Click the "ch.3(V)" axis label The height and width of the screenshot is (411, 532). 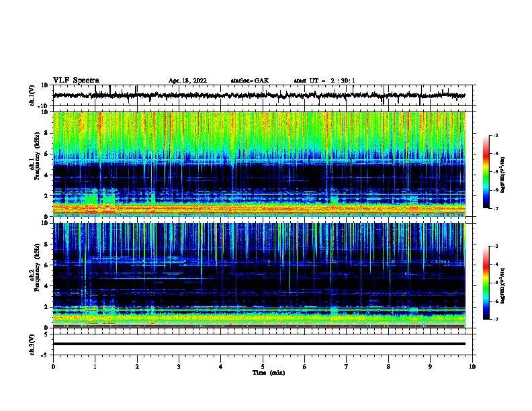[32, 345]
